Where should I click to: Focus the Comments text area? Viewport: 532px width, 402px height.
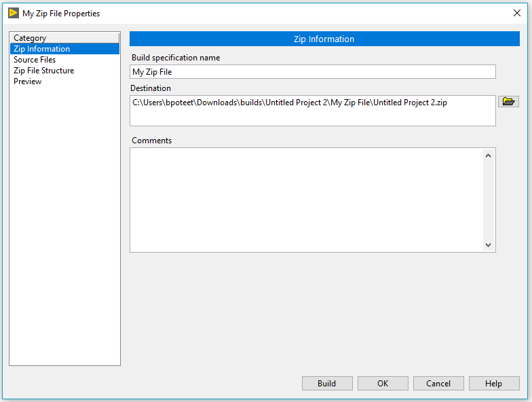click(305, 200)
